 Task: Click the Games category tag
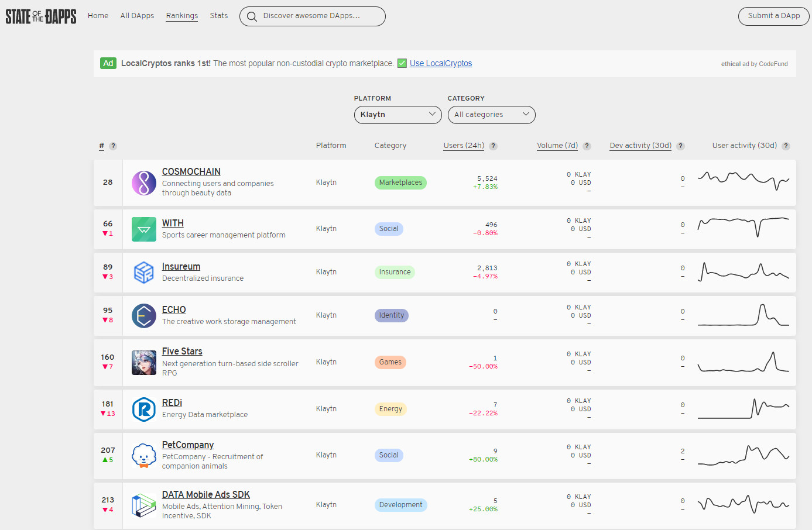point(390,363)
